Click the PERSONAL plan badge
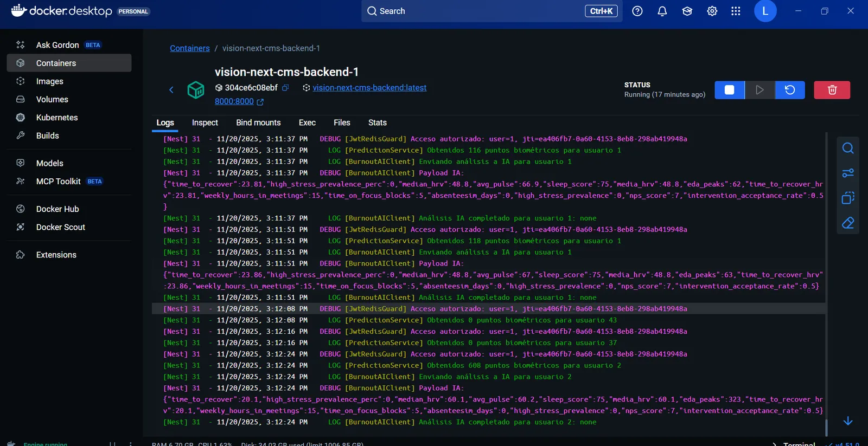Image resolution: width=868 pixels, height=446 pixels. pos(133,11)
